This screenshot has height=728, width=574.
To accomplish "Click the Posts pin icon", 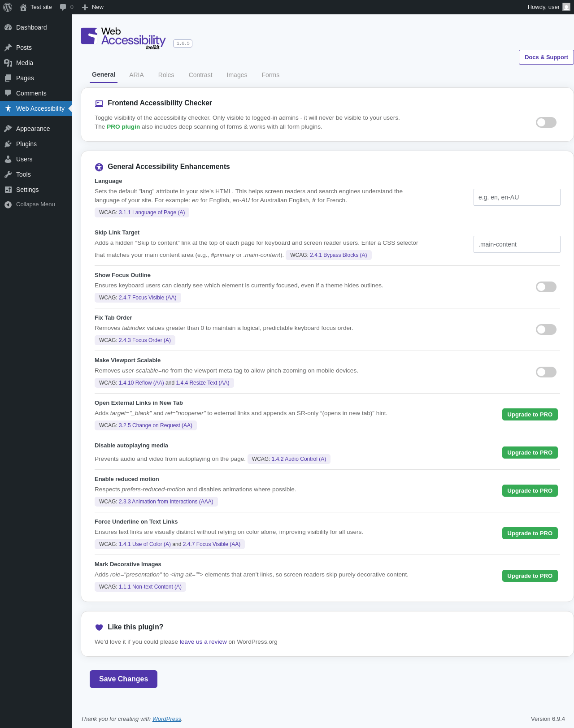I will pos(8,48).
